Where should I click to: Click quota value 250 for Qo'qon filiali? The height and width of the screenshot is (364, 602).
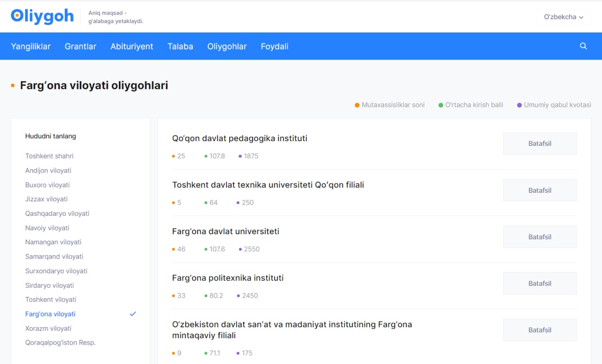(248, 203)
